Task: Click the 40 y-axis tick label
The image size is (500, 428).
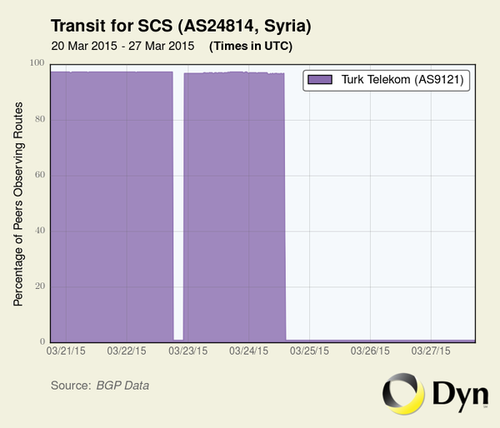Action: point(40,230)
